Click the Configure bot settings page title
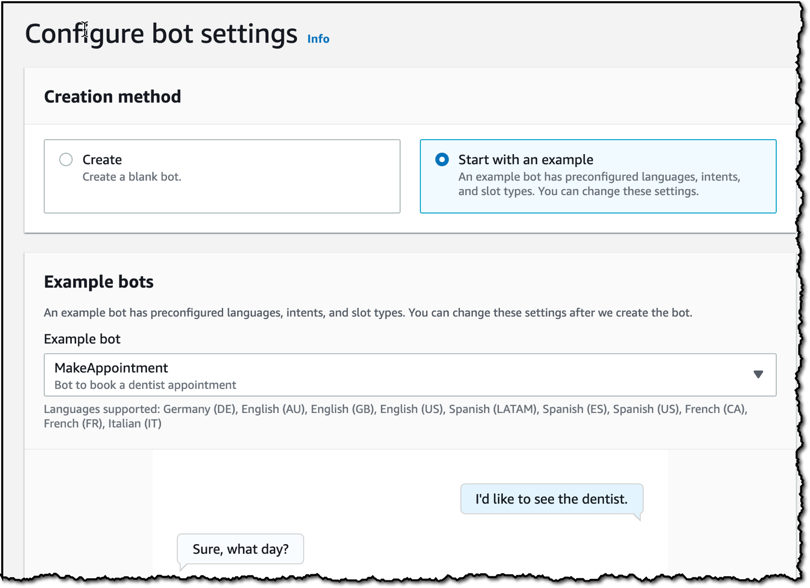Screen dimensions: 810x588 pyautogui.click(x=161, y=34)
